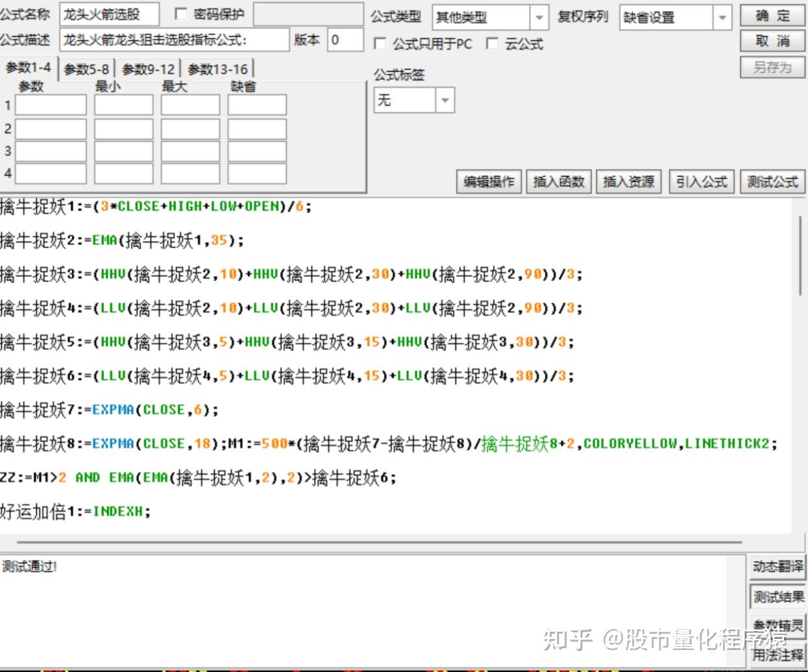The height and width of the screenshot is (672, 808).
Task: Edit the 公式描述 field
Action: coord(174,40)
